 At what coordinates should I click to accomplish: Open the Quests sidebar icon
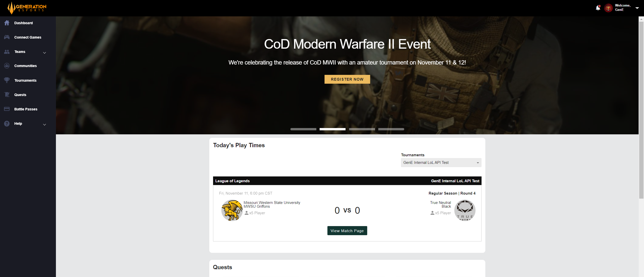(7, 95)
